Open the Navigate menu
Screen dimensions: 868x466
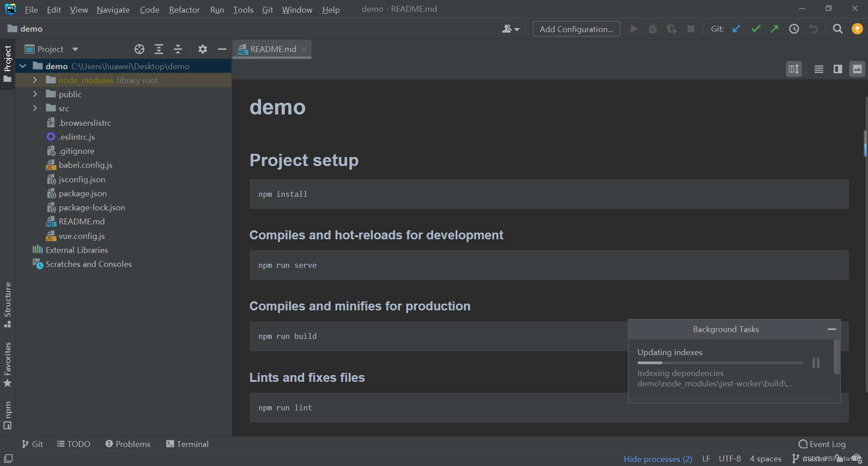113,10
